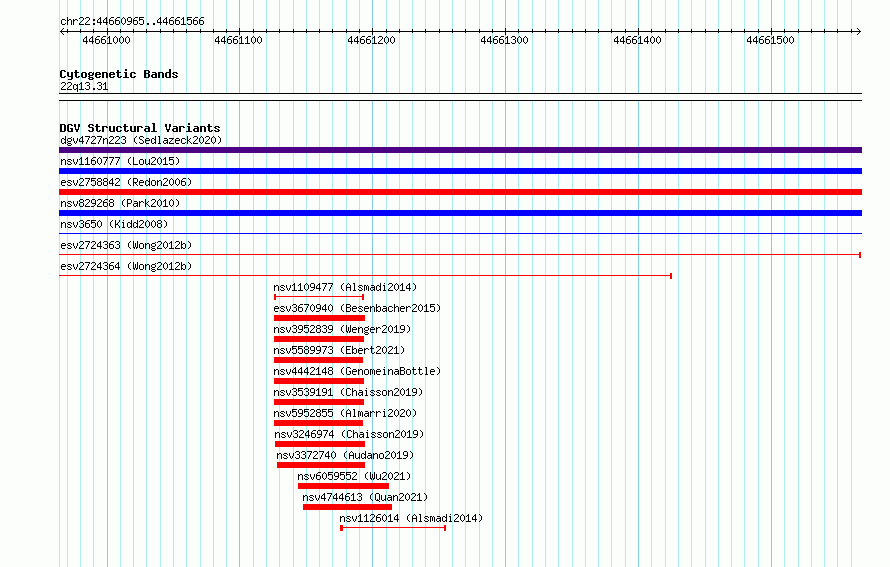Image resolution: width=890 pixels, height=567 pixels.
Task: Click the red nsv3539191 variant bar
Action: [x=319, y=402]
